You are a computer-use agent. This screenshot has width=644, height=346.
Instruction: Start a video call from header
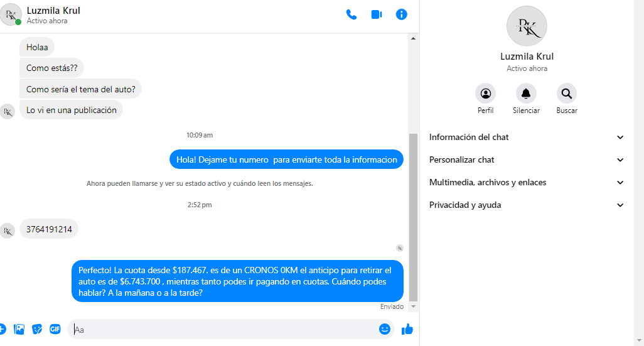(376, 14)
